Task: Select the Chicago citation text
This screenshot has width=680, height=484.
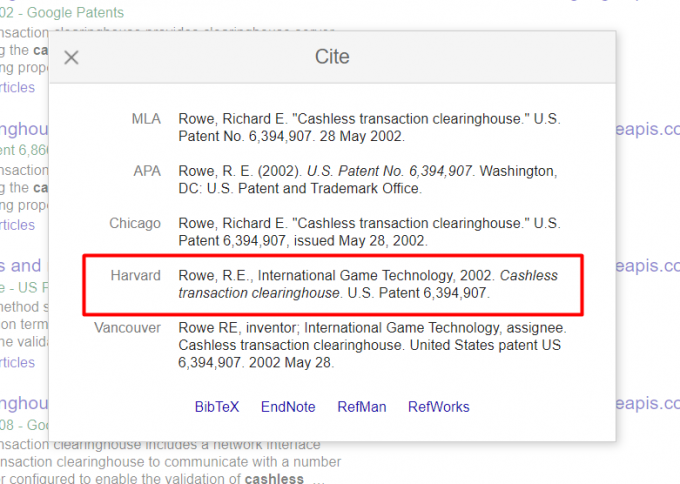Action: point(368,232)
